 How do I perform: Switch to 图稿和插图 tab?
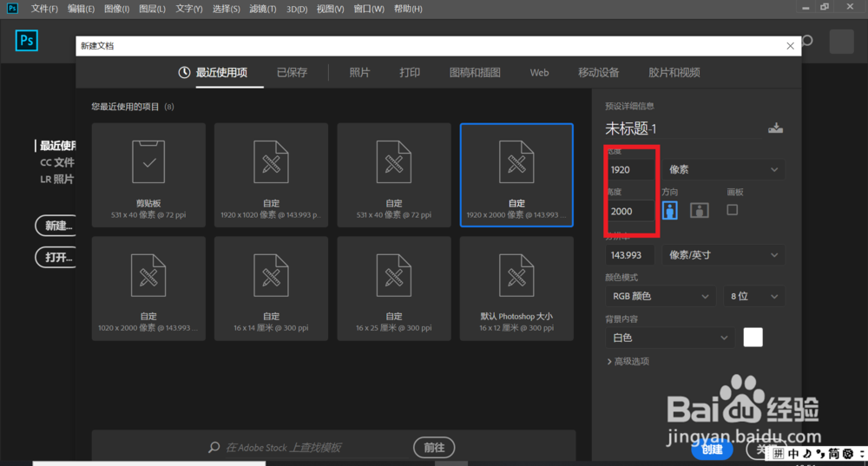point(475,73)
